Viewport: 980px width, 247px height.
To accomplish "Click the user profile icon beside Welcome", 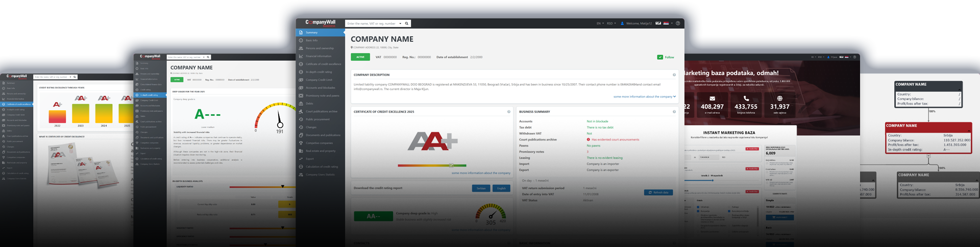I will pyautogui.click(x=622, y=23).
